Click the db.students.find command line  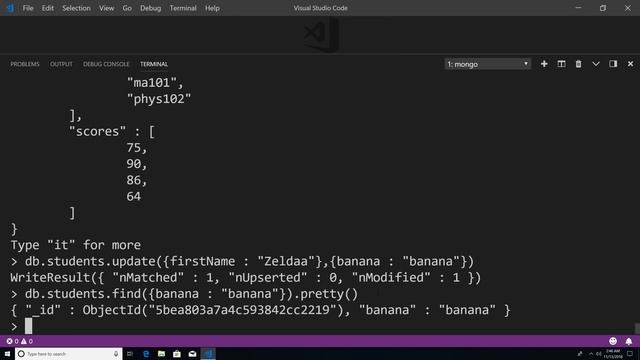click(184, 294)
